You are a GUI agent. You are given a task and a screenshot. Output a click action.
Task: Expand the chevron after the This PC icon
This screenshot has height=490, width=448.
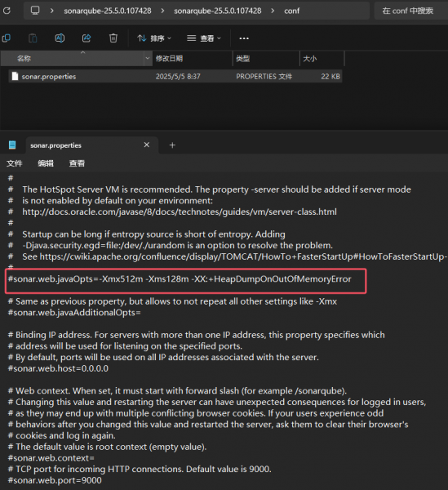(52, 11)
